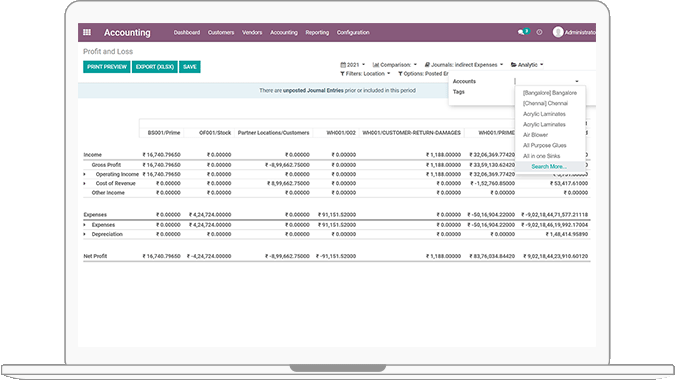Click the BS001/Prime column header
Viewport: 675px width, 380px height.
tap(164, 133)
